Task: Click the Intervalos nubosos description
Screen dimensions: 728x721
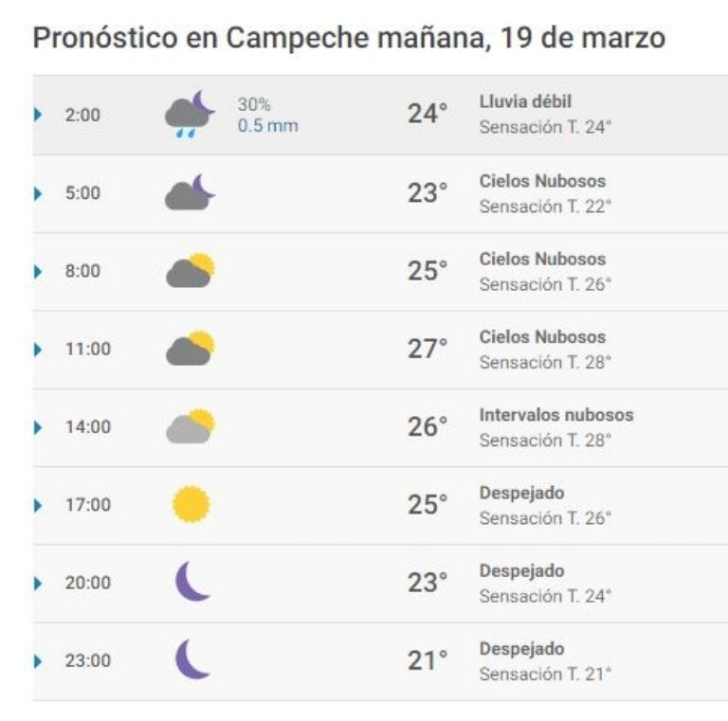Action: (556, 415)
